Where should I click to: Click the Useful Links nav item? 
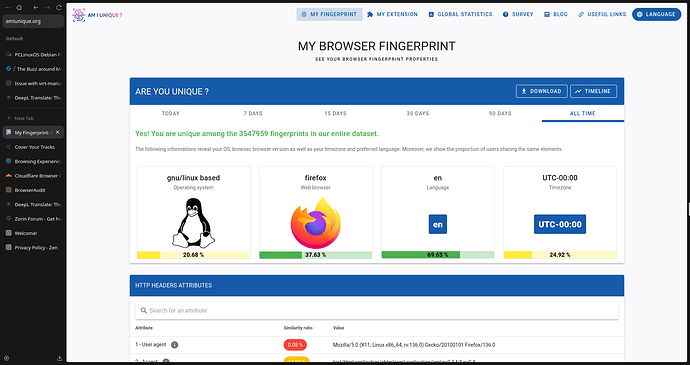(x=602, y=14)
